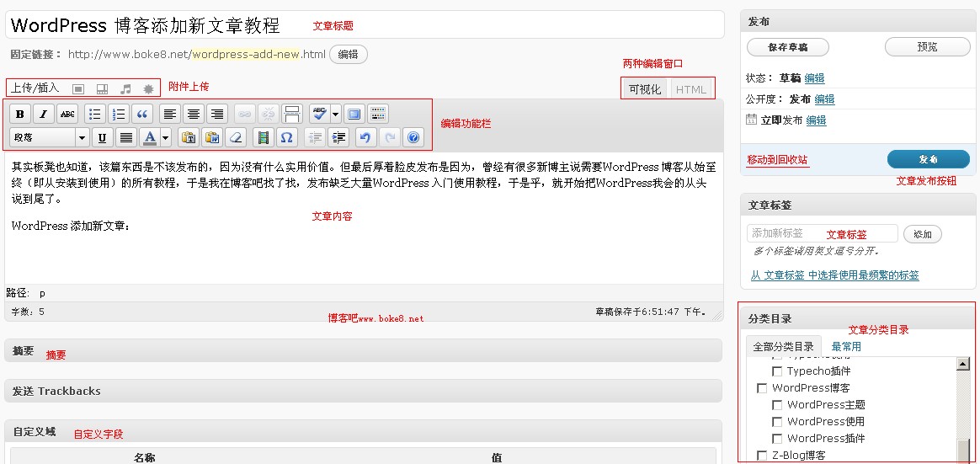Toggle bold formatting in the editor
The width and height of the screenshot is (980, 464).
click(20, 115)
